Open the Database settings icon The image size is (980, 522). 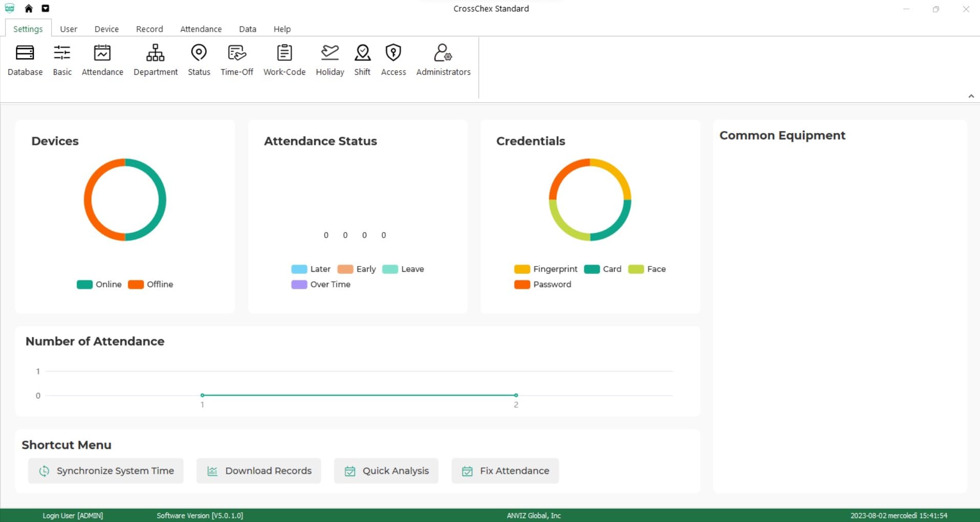pyautogui.click(x=25, y=60)
